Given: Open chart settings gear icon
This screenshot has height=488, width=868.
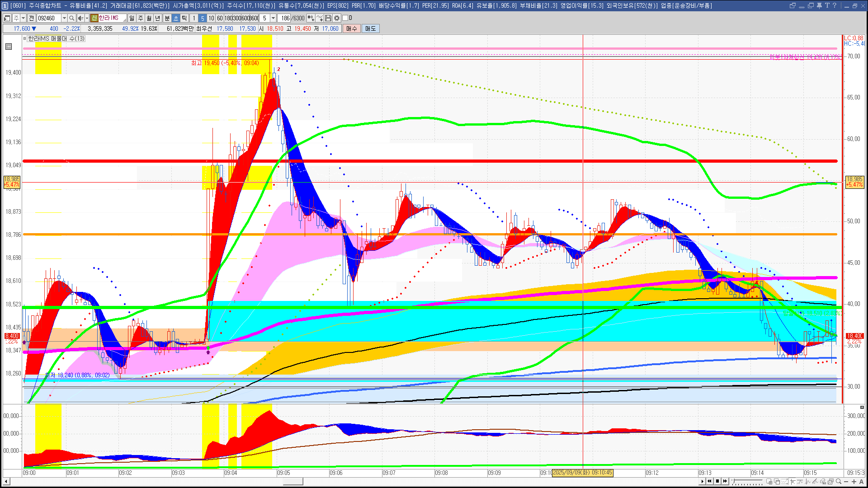Looking at the screenshot, I should pos(337,18).
